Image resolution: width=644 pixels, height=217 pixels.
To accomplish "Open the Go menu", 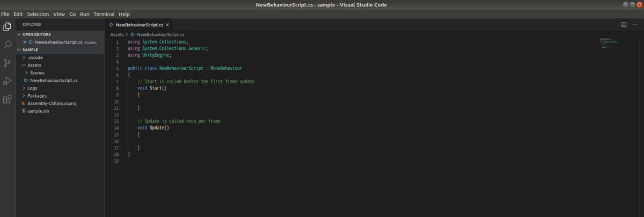I will [72, 14].
